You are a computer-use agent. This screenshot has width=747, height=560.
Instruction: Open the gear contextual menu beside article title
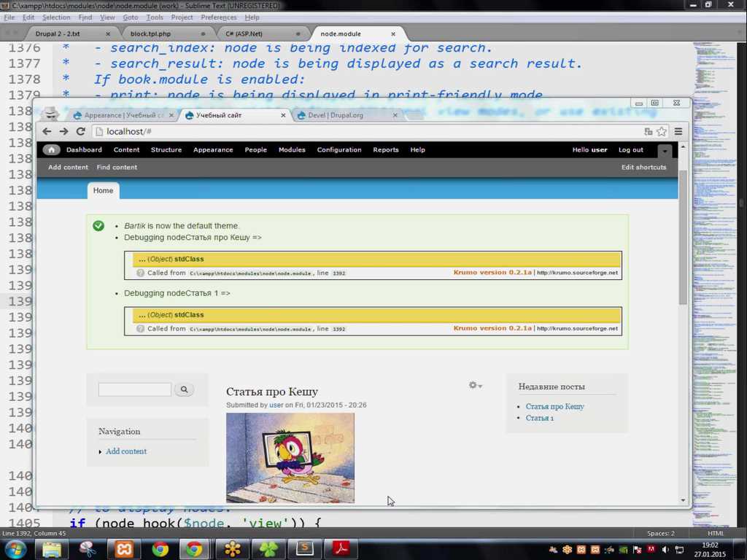click(475, 385)
